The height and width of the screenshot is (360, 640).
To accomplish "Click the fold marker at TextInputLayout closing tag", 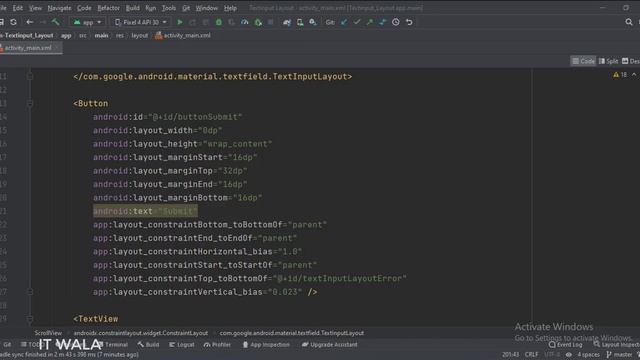I will pyautogui.click(x=30, y=76).
